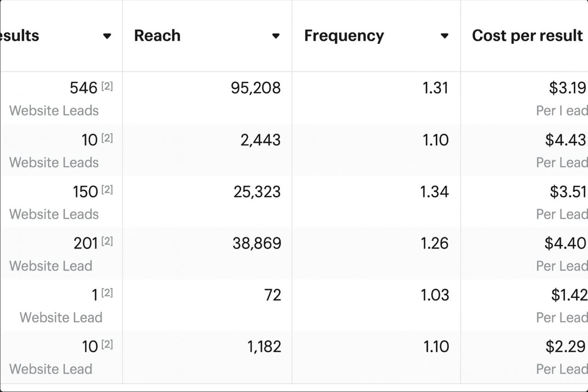Click the $1.42 cost per result

coord(569,295)
